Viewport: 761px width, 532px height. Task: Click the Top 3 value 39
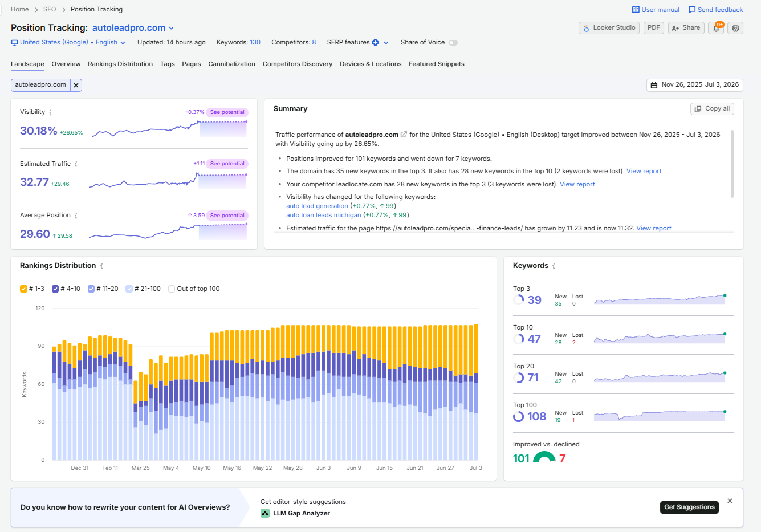[x=534, y=300]
